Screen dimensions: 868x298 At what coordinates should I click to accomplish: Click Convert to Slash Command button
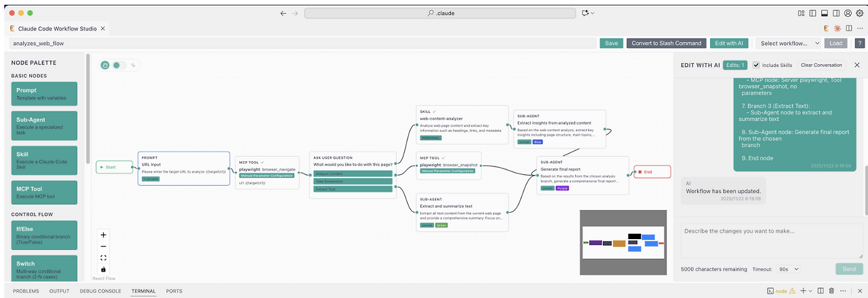pyautogui.click(x=667, y=43)
